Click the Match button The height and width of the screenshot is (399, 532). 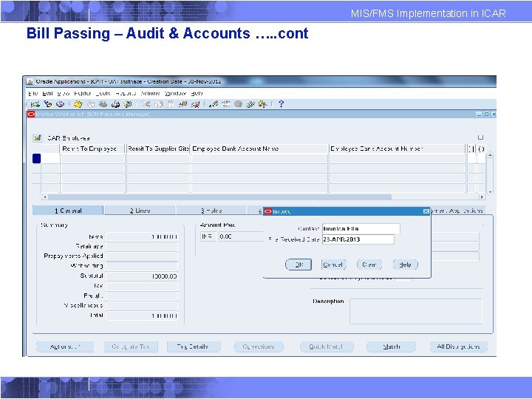tap(391, 347)
